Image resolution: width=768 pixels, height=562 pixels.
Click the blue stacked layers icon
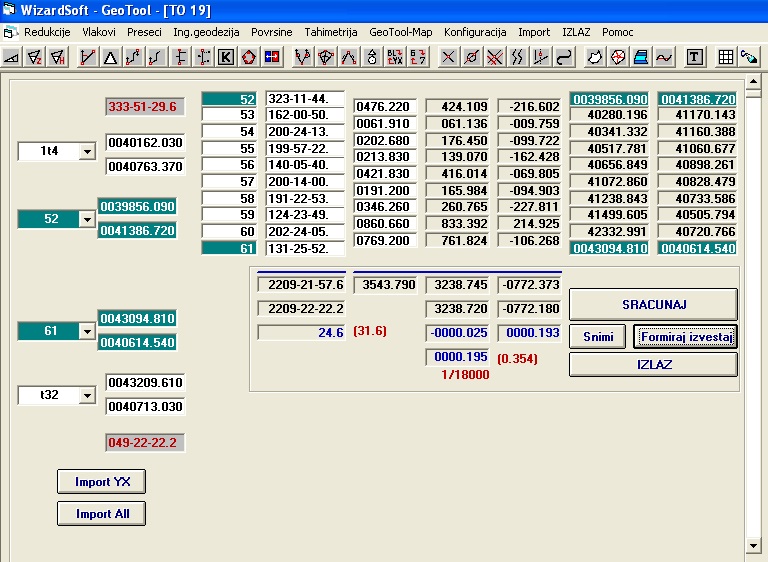point(641,57)
